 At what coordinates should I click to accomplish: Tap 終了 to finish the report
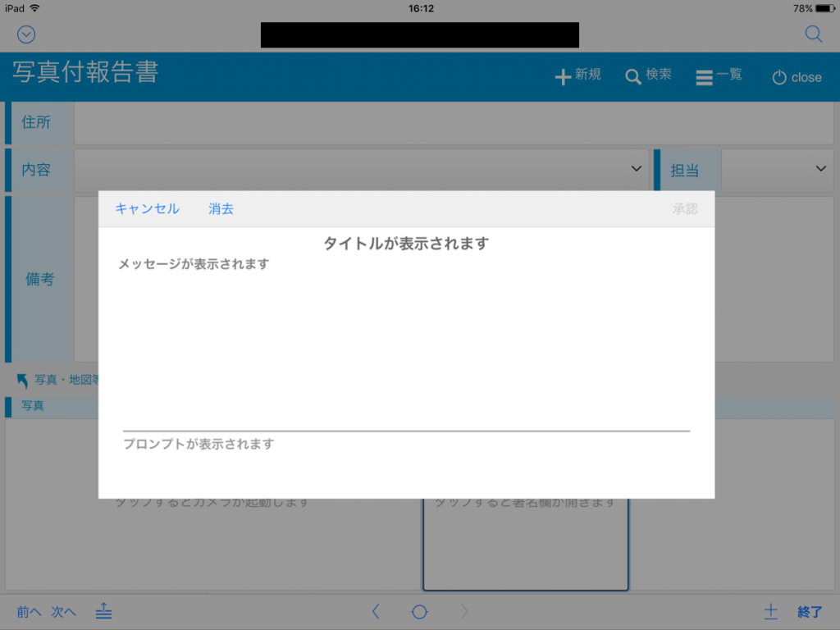pos(810,611)
